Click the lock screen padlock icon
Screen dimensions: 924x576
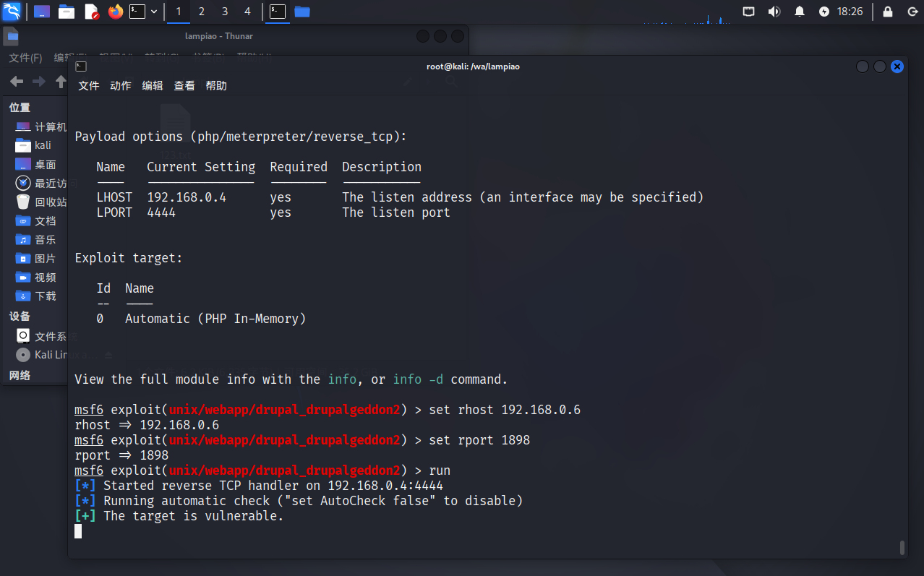click(x=887, y=12)
